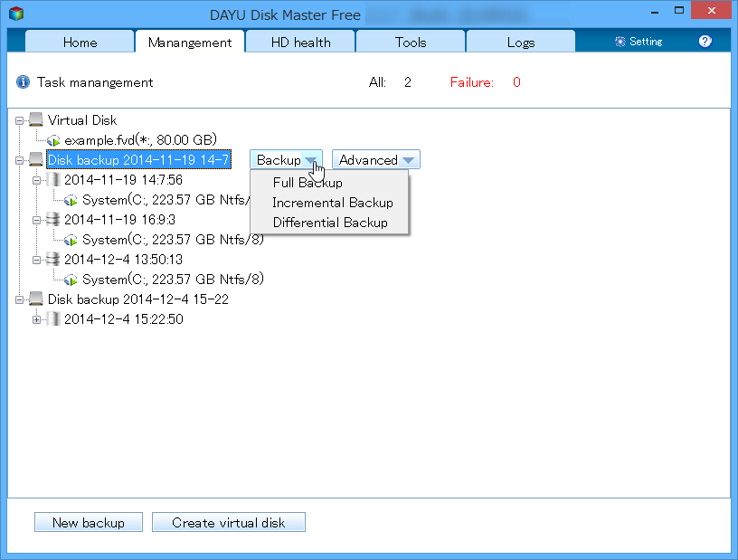Select the 2014-12-4 15:22:50 backup entry
738x560 pixels.
click(x=124, y=318)
